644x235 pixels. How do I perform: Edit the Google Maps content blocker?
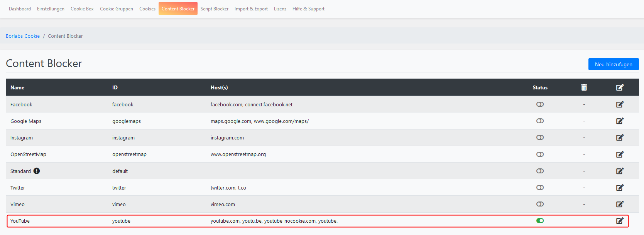coord(620,121)
